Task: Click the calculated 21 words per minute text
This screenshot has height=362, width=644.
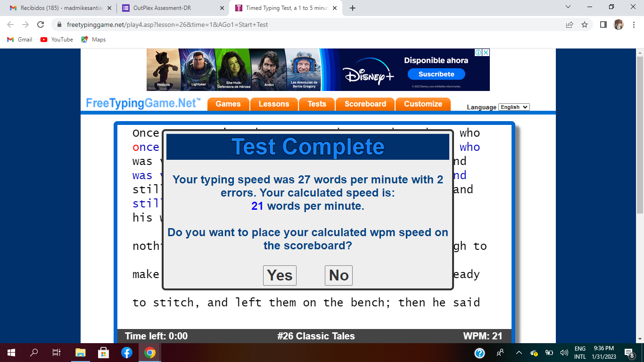Action: coord(308,206)
